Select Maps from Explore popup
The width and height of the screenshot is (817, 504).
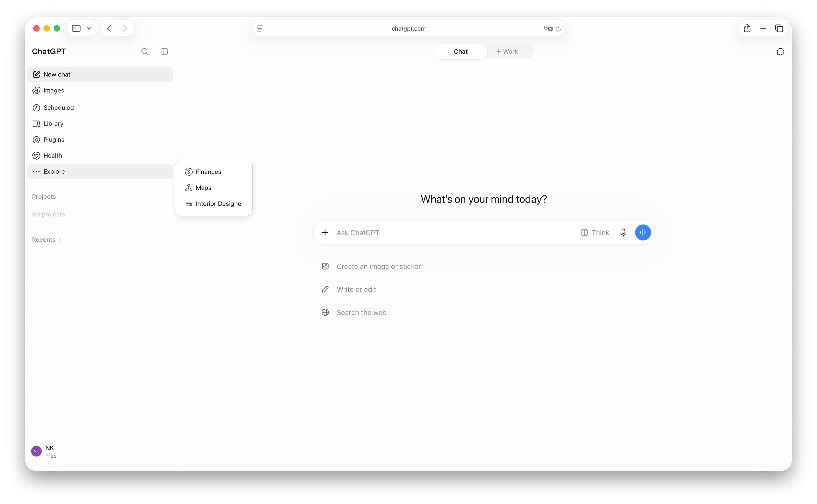pos(214,188)
